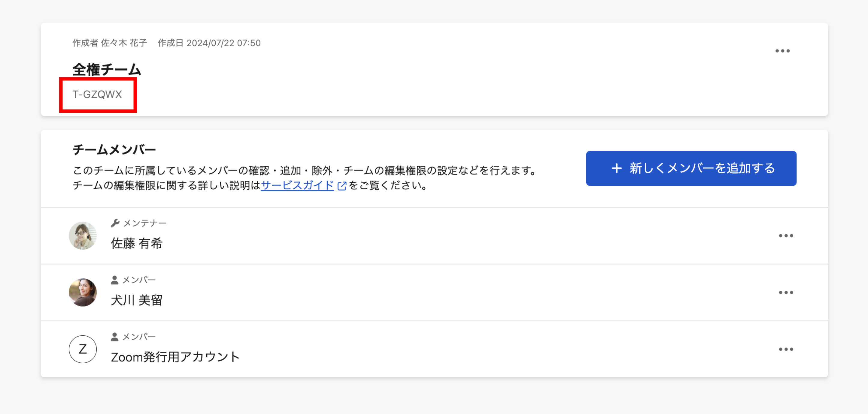Click member name 犬川 美留
The height and width of the screenshot is (414, 868).
tap(136, 300)
